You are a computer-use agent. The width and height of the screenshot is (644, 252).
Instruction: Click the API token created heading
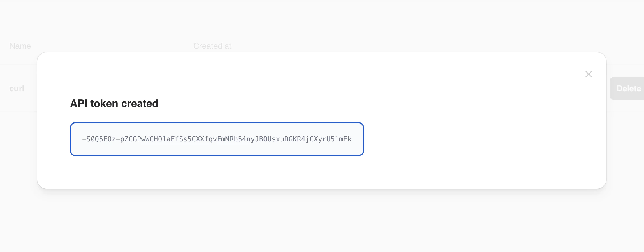point(114,104)
